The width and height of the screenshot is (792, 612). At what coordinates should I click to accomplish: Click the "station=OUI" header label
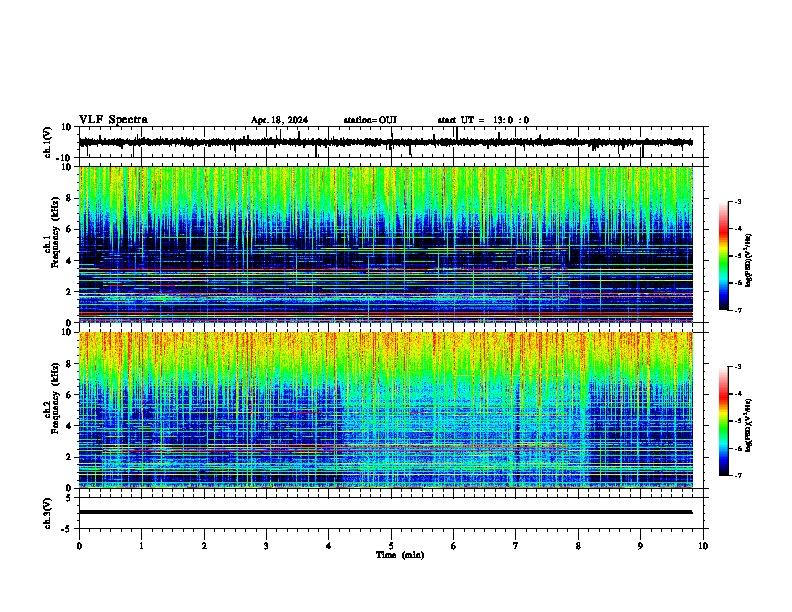(x=370, y=120)
